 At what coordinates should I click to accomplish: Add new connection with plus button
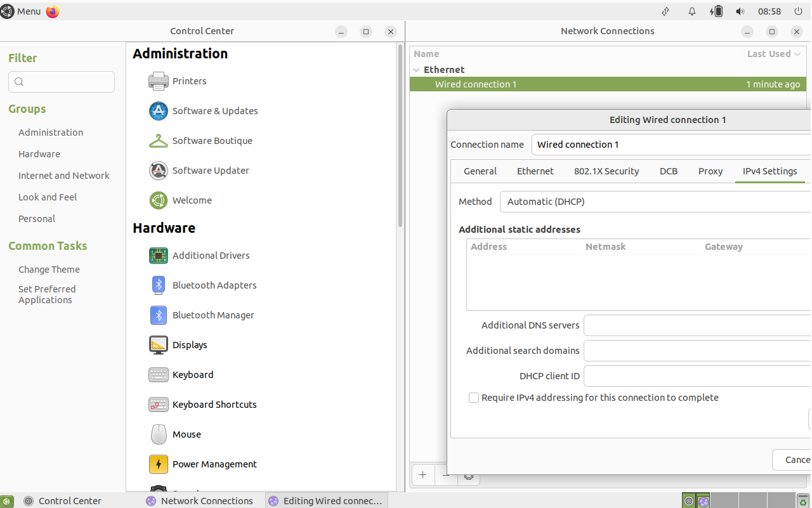point(423,474)
